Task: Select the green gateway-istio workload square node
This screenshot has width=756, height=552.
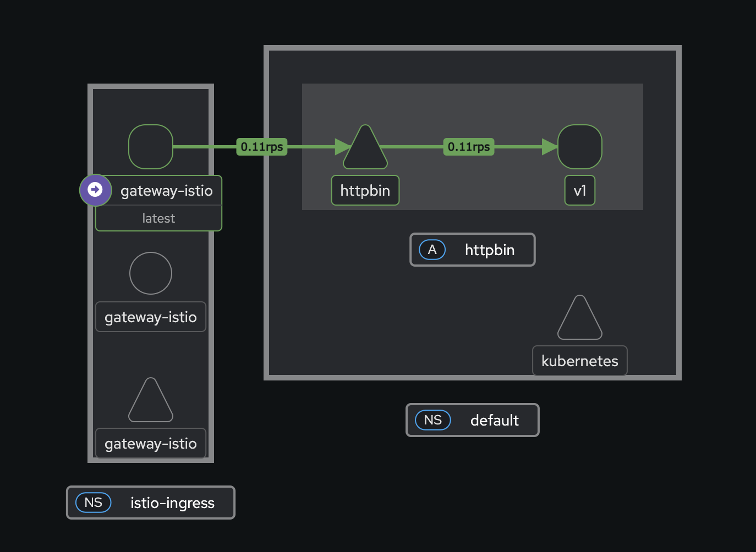Action: 151,147
